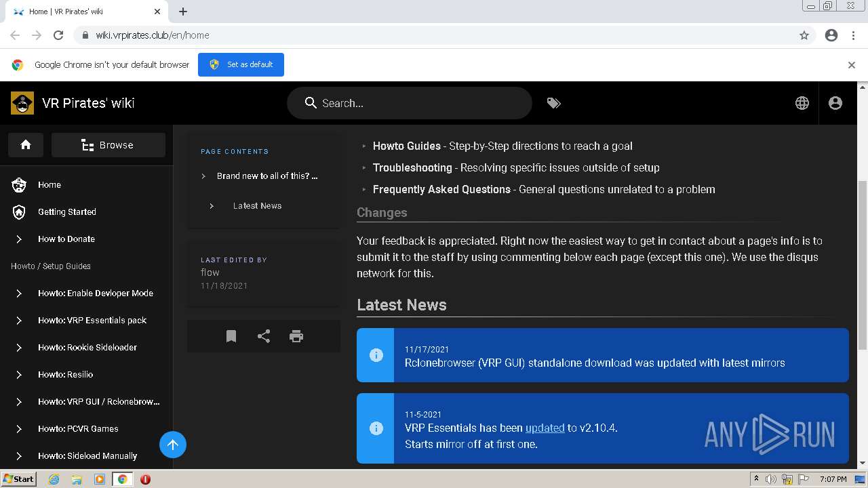Expand Latest News in page contents

coord(212,206)
